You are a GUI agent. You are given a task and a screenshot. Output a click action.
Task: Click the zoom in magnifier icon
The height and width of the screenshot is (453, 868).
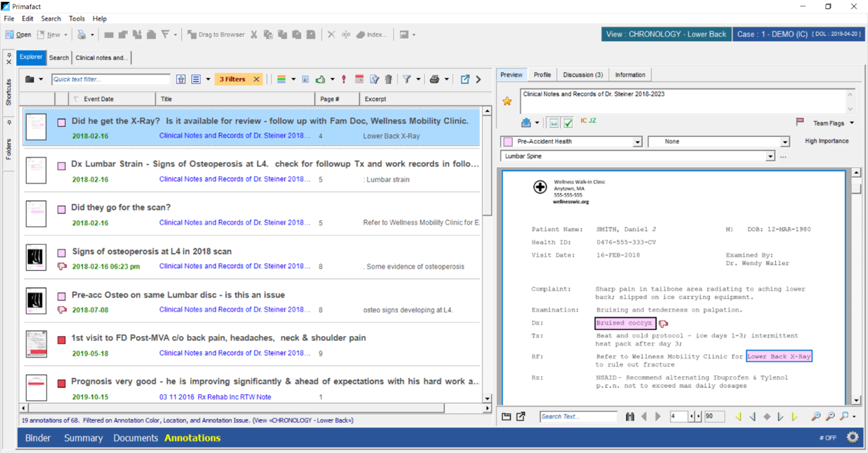tap(816, 417)
